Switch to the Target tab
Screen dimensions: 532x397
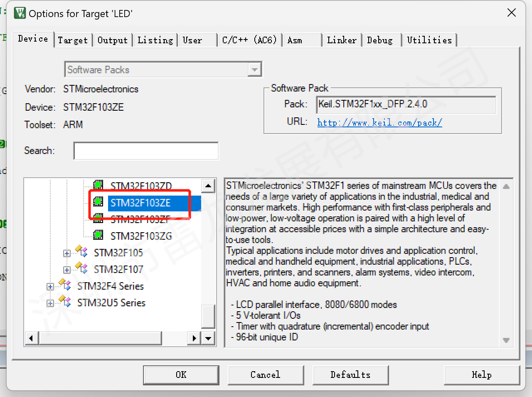click(x=73, y=40)
